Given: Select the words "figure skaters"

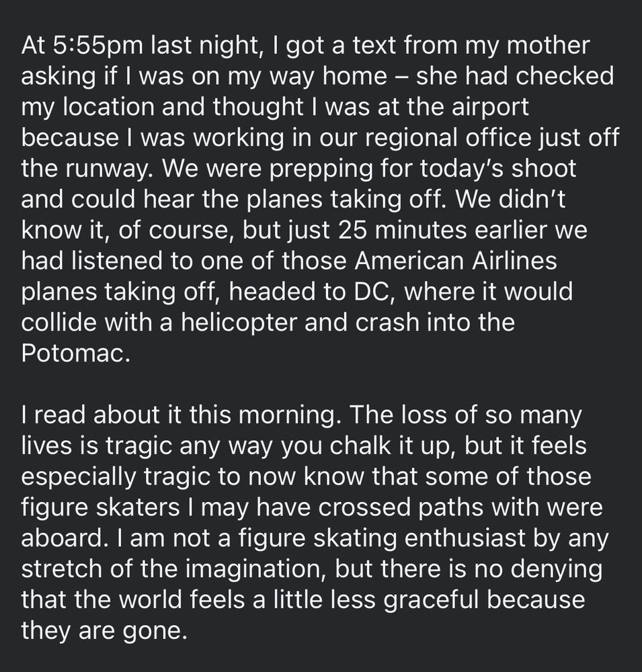Looking at the screenshot, I should (100, 508).
